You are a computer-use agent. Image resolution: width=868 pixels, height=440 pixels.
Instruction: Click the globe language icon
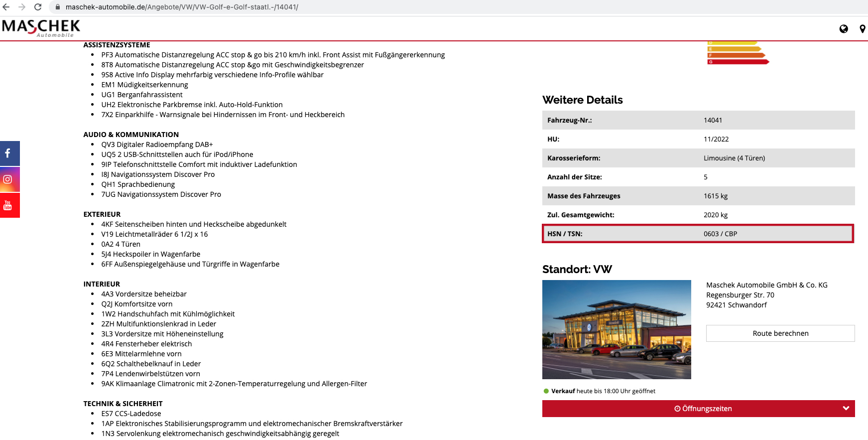[844, 29]
